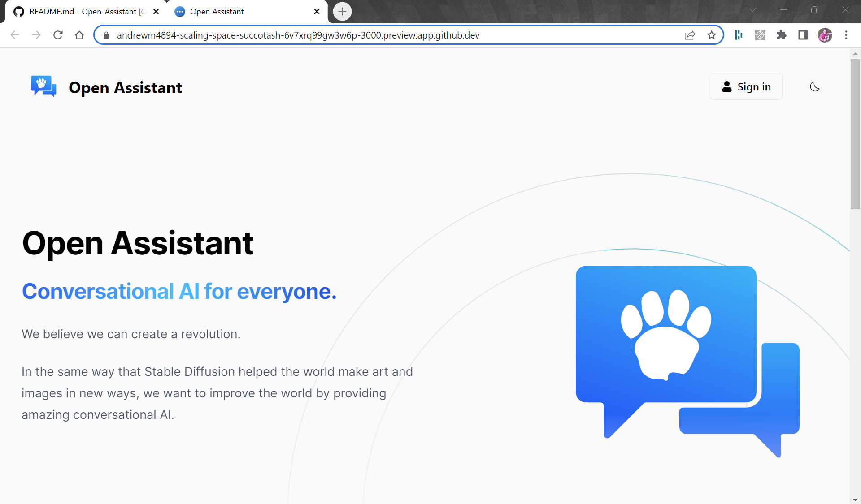Screen dimensions: 861x504
Task: Switch to the README.md Open-Assistant tab
Action: 85,12
